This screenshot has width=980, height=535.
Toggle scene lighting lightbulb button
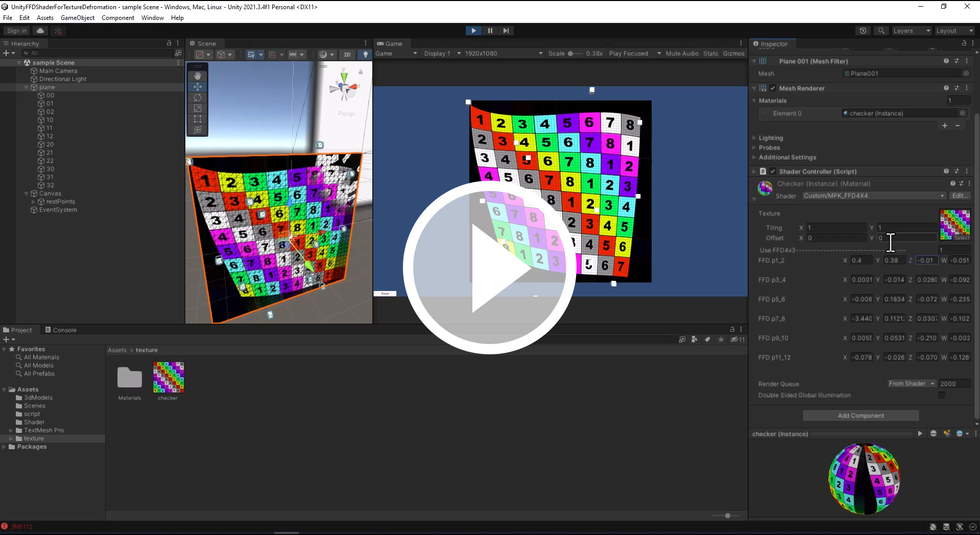365,55
